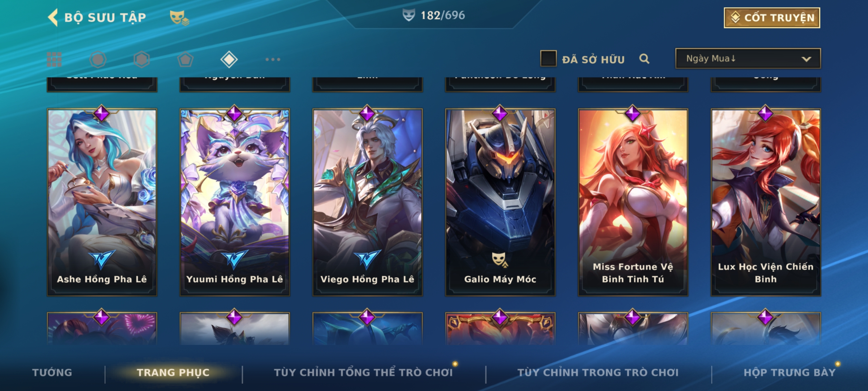Screen dimensions: 868x391
Task: Filter by the hexagon rarity icon
Action: coord(141,59)
